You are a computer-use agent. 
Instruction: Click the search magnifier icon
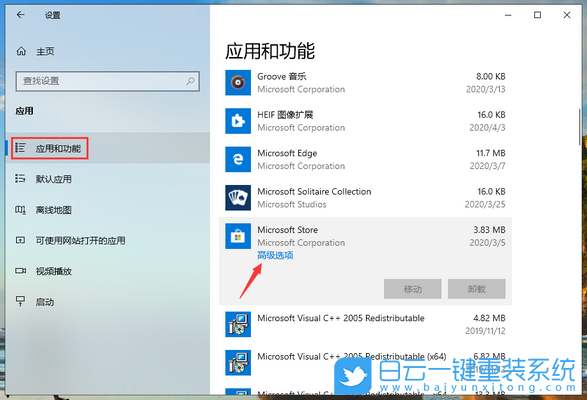pos(190,81)
